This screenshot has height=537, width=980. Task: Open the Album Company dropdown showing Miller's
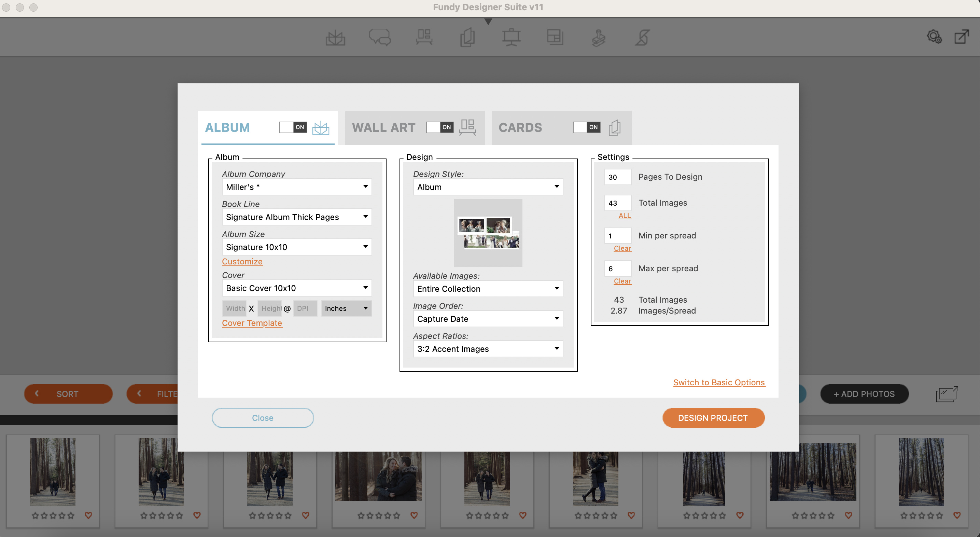[x=297, y=187]
